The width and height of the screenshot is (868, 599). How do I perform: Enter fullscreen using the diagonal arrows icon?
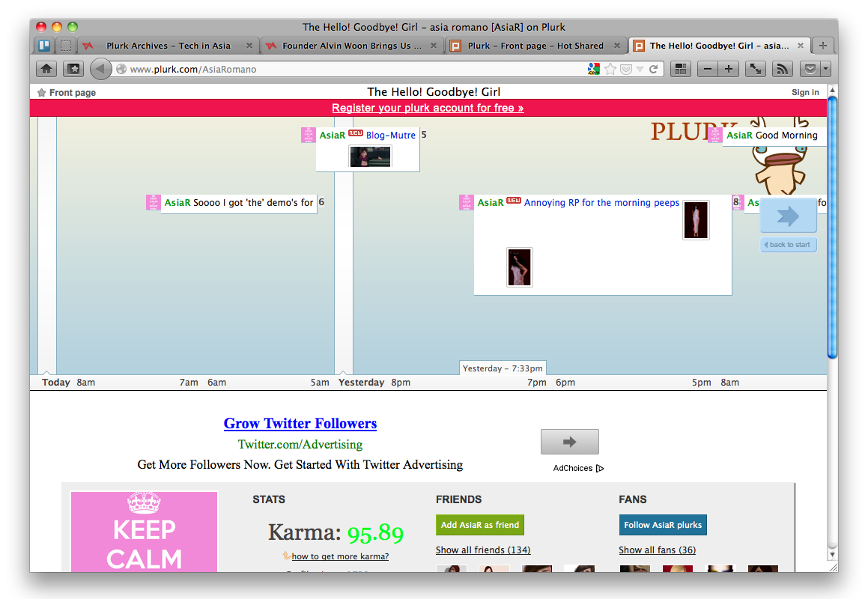755,69
